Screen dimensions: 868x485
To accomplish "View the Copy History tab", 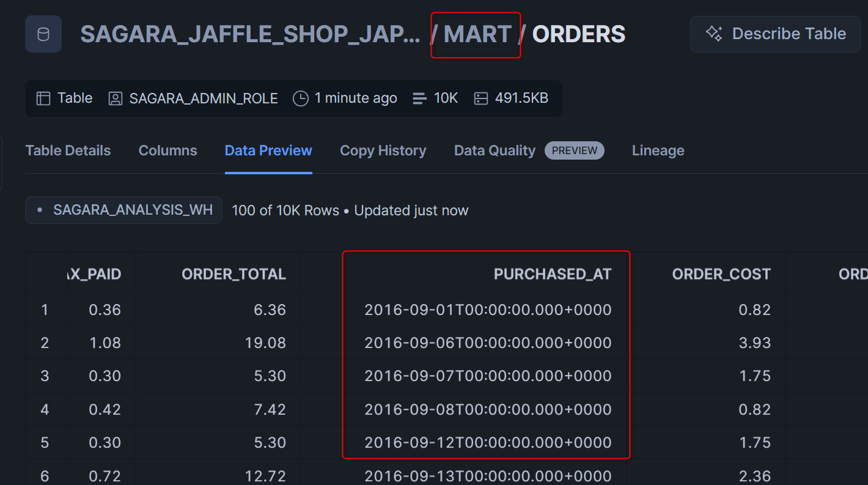I will [x=383, y=150].
